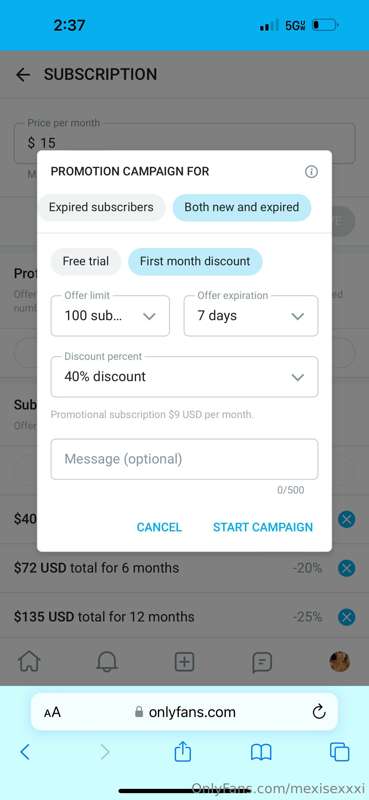Image resolution: width=369 pixels, height=800 pixels.
Task: Remove the 6 months bundle
Action: pos(347,568)
